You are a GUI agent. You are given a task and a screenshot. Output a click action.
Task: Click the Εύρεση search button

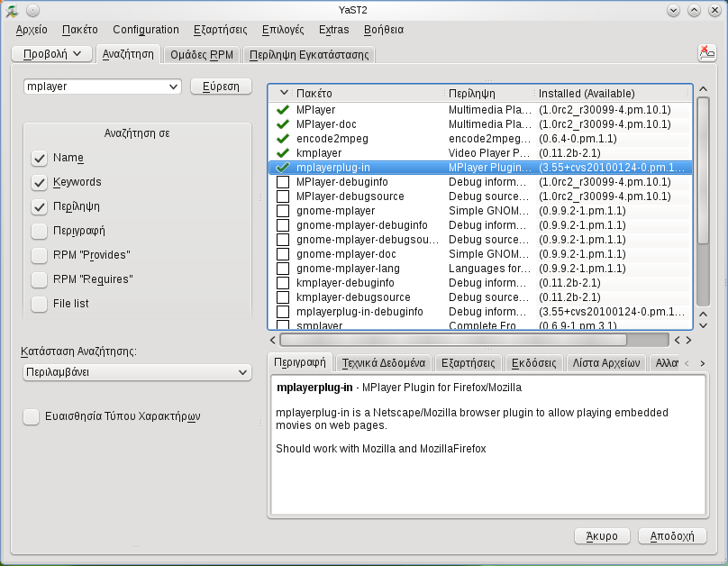tap(221, 87)
